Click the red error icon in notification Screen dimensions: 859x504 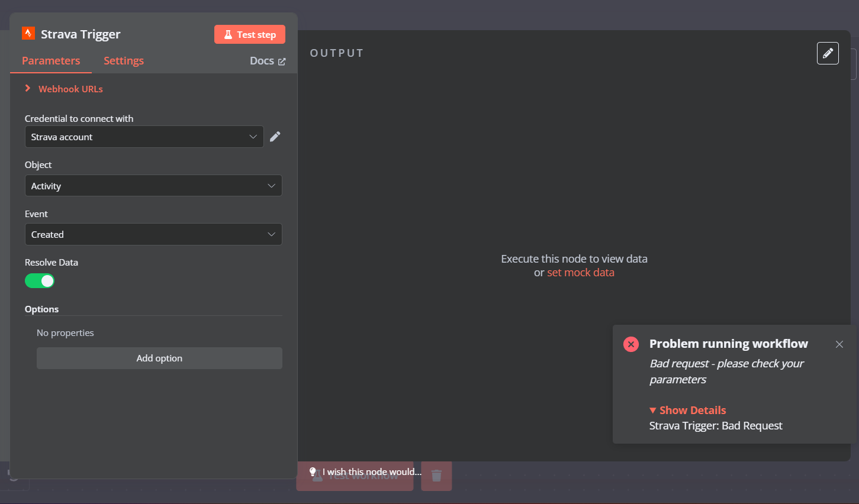pyautogui.click(x=631, y=344)
